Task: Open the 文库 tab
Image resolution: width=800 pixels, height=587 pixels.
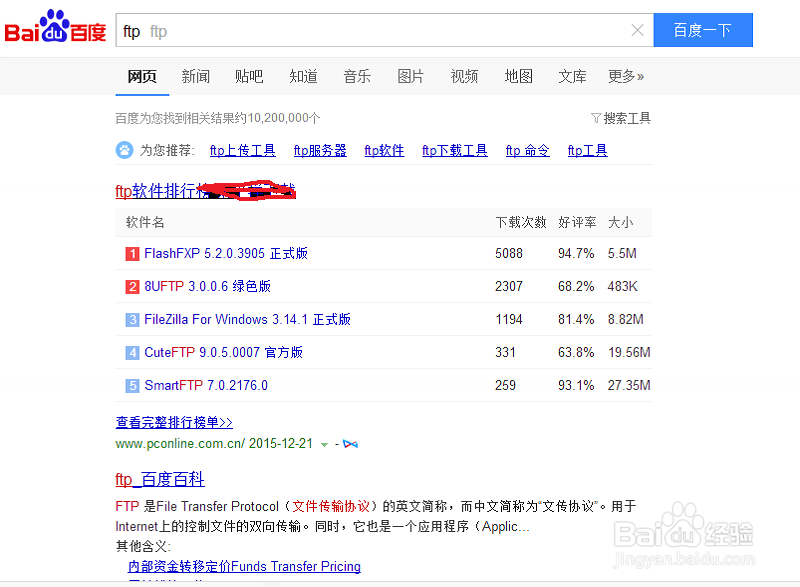Action: tap(572, 76)
